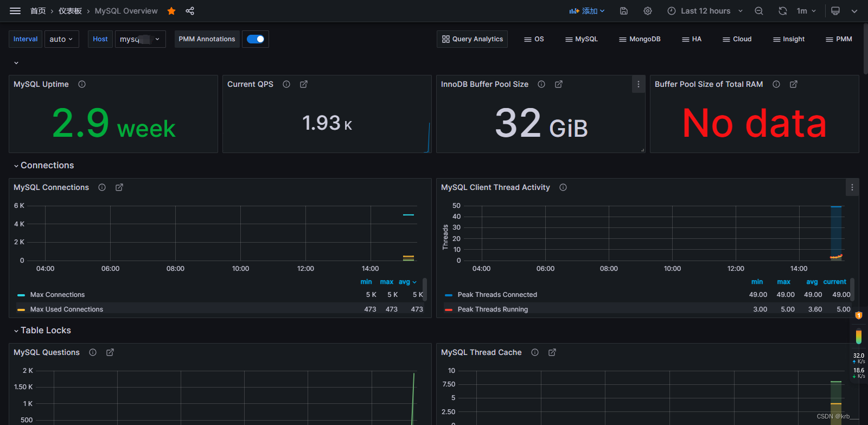This screenshot has width=868, height=425.
Task: Open external link on MySQL Thread Cache panel
Action: (552, 352)
